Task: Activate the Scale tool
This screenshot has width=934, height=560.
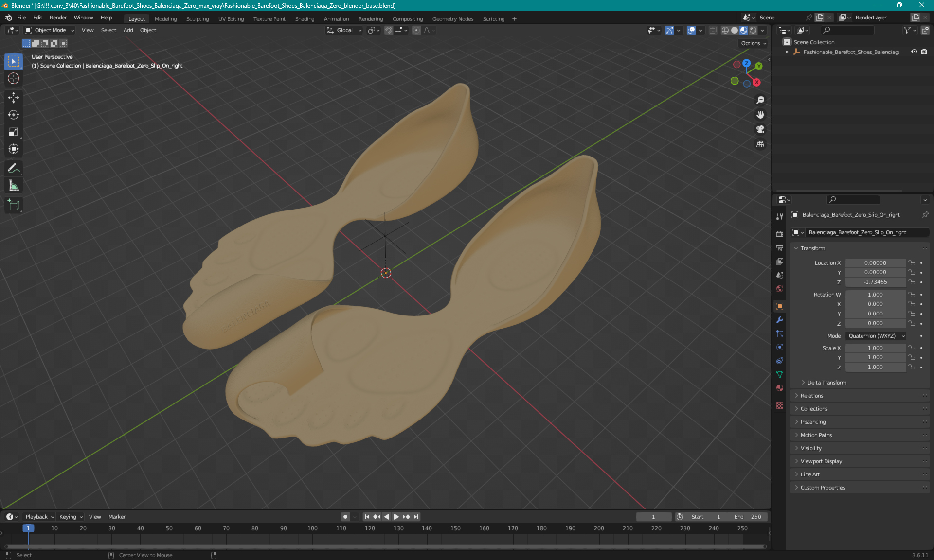Action: (x=14, y=132)
